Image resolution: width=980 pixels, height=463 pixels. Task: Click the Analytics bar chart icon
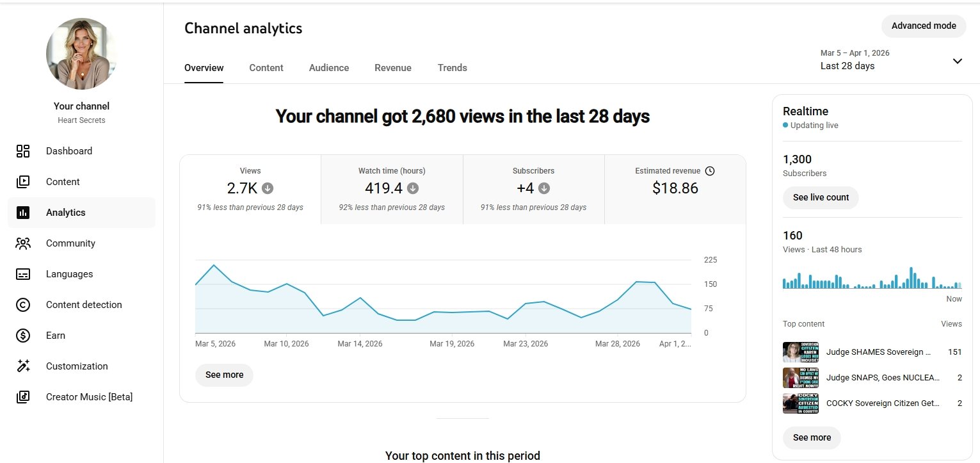[23, 213]
